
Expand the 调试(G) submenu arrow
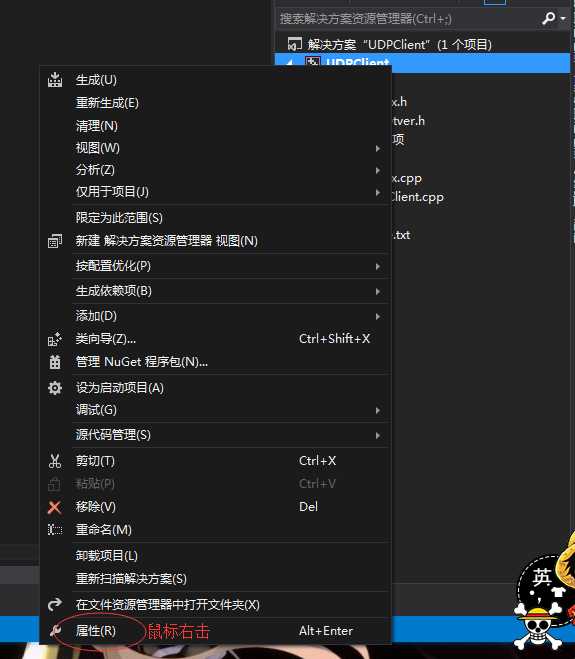(378, 410)
